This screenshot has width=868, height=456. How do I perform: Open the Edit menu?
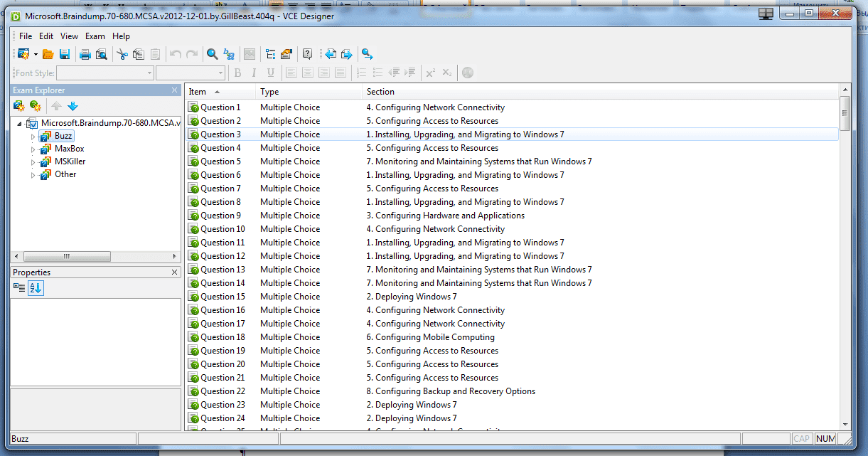46,36
